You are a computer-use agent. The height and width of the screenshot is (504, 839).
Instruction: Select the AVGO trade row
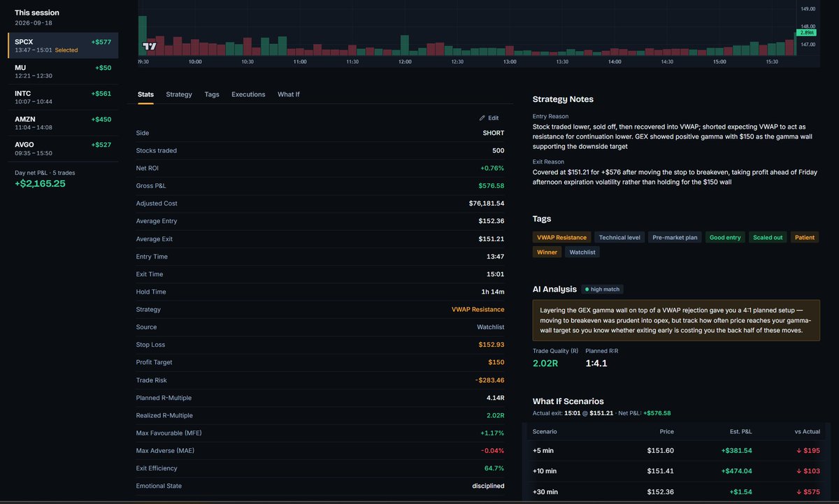point(63,149)
